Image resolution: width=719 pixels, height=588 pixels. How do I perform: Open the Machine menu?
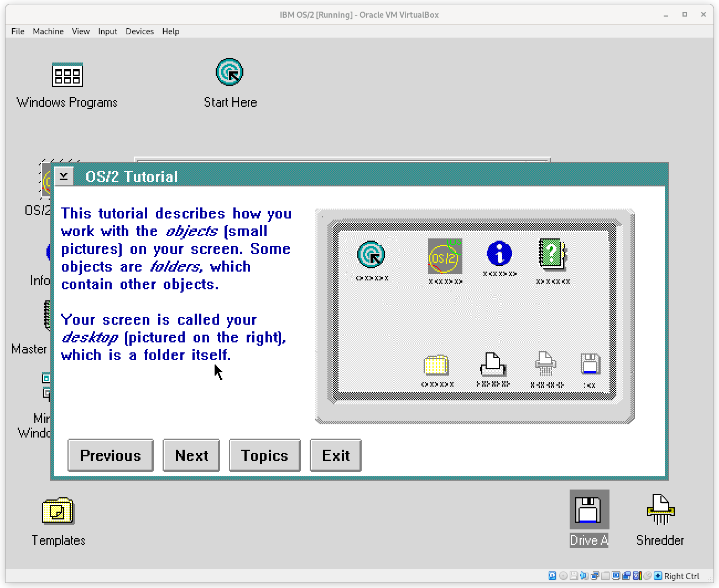pos(48,32)
